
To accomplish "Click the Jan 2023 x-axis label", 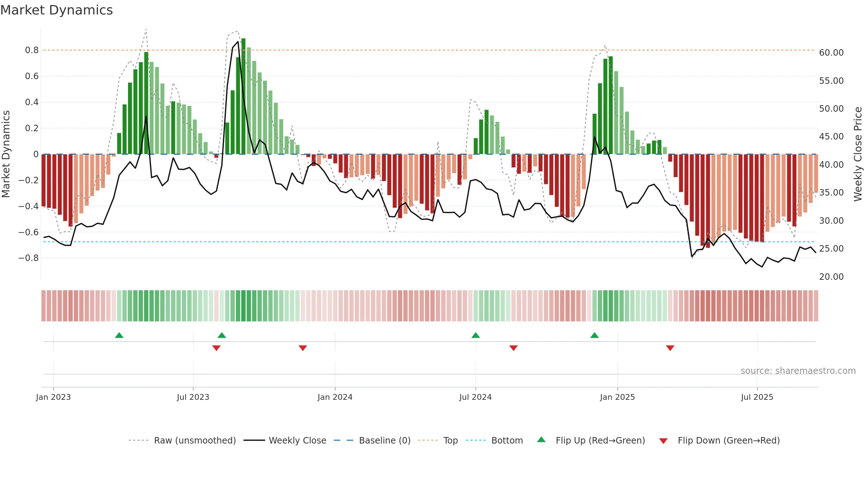I will click(x=54, y=397).
